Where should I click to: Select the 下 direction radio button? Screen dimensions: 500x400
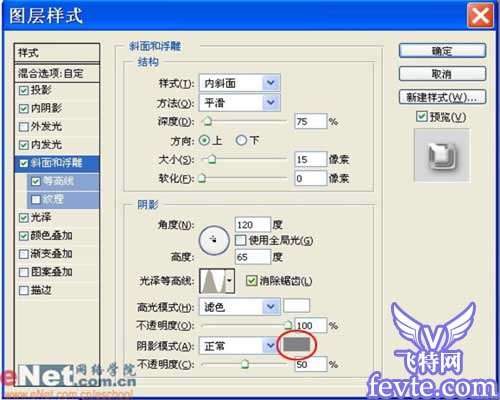tap(241, 140)
